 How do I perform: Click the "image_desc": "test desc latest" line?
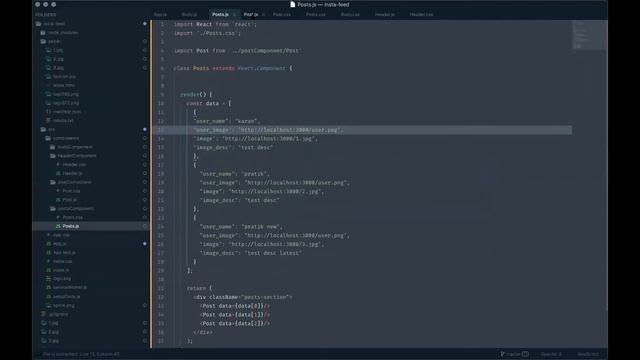[251, 253]
